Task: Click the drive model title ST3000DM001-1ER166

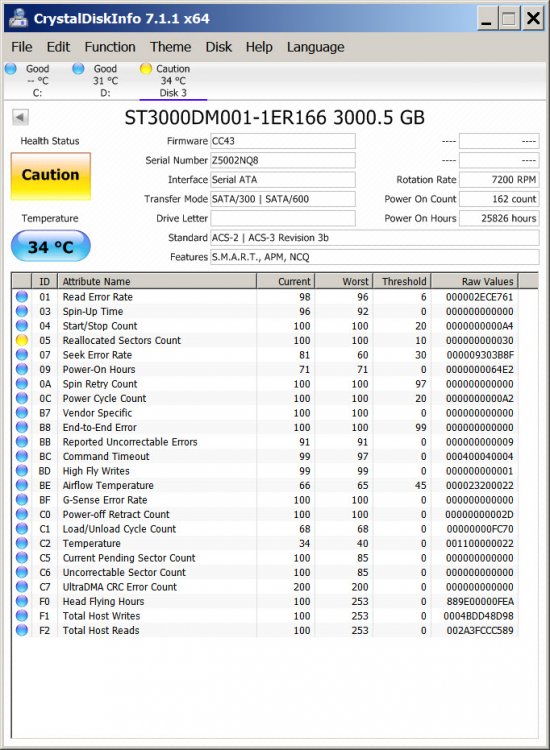Action: 275,118
